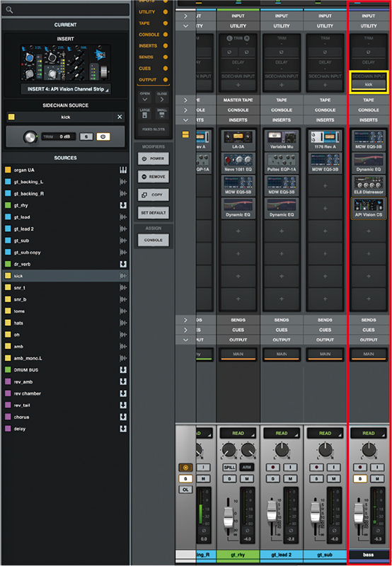Click the FIXED SLOTS button
The image size is (392, 566).
click(154, 129)
